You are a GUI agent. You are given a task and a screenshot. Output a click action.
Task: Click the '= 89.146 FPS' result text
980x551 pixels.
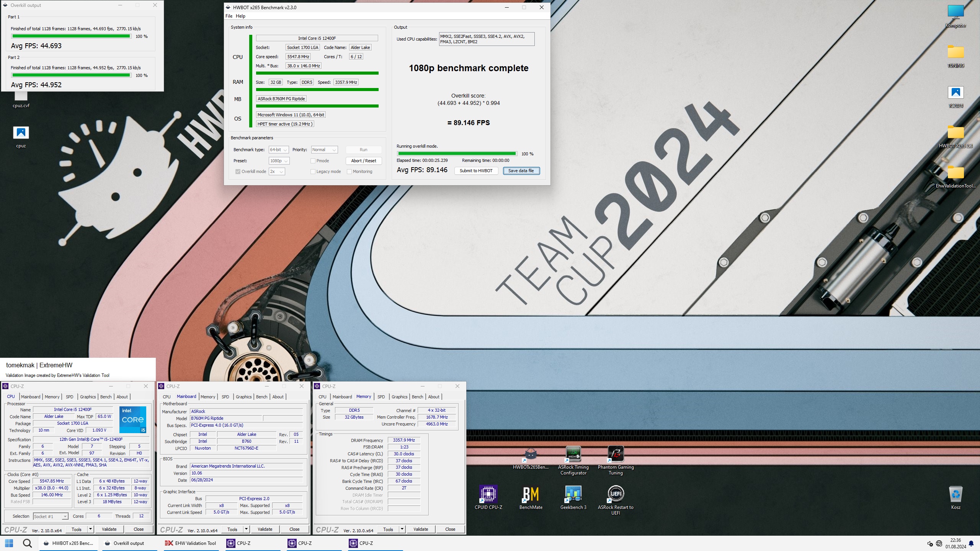[469, 123]
